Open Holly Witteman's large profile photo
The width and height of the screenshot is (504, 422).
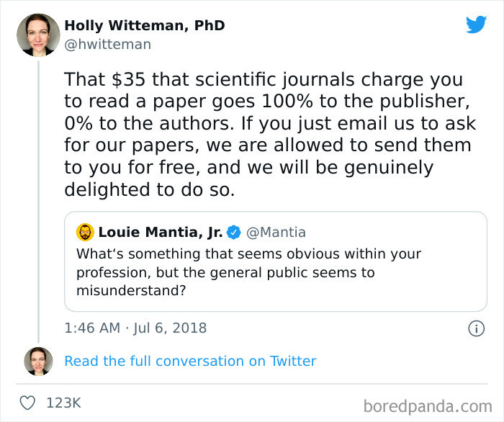tap(38, 35)
